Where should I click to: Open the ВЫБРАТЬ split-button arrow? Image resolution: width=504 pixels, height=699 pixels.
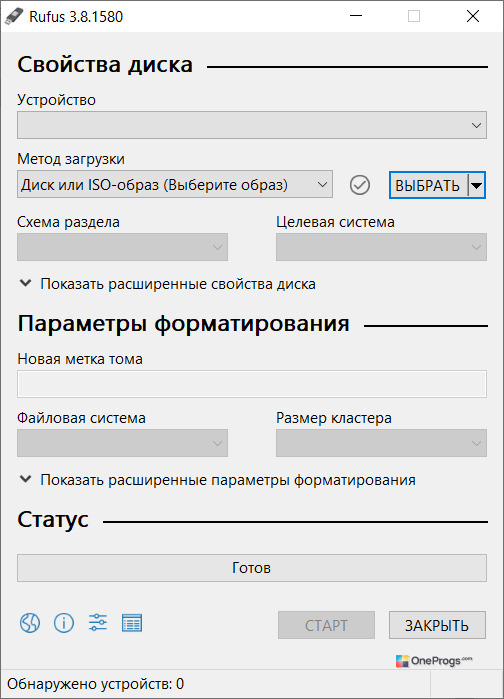(476, 185)
